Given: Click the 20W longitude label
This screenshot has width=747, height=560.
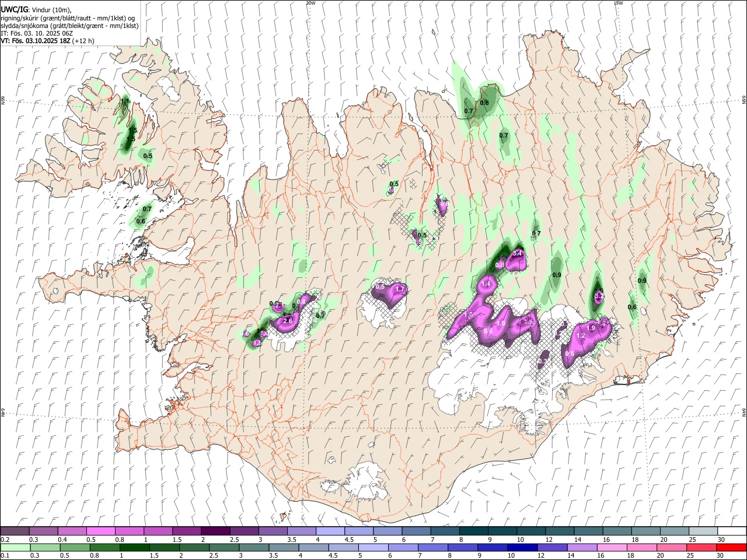Looking at the screenshot, I should tap(310, 3).
